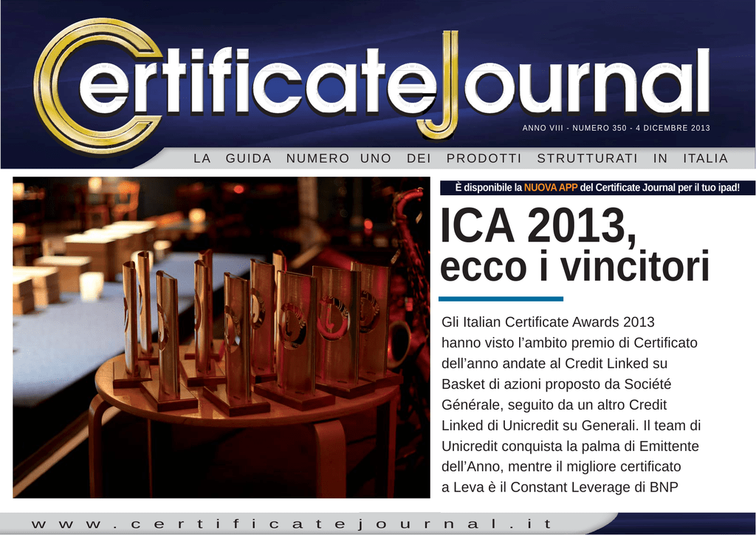Select the line "Gli Italian Certificate Awards 2013"
The image size is (756, 535).
548,321
